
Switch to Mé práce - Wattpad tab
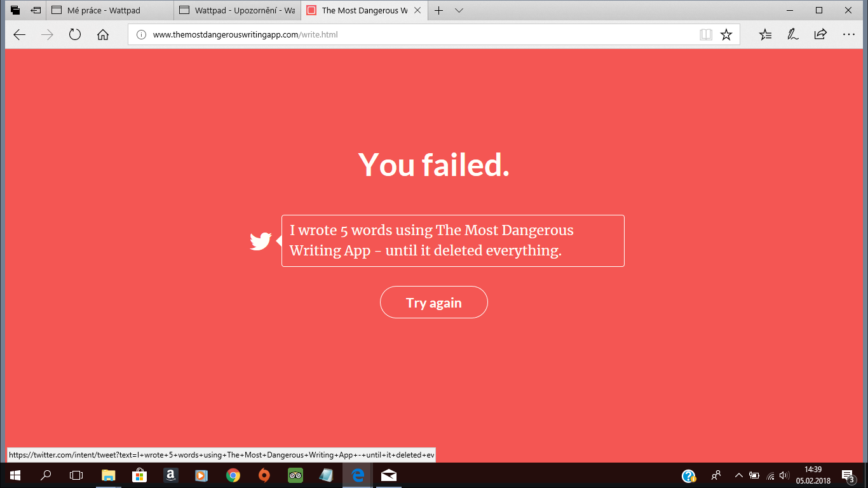click(109, 10)
